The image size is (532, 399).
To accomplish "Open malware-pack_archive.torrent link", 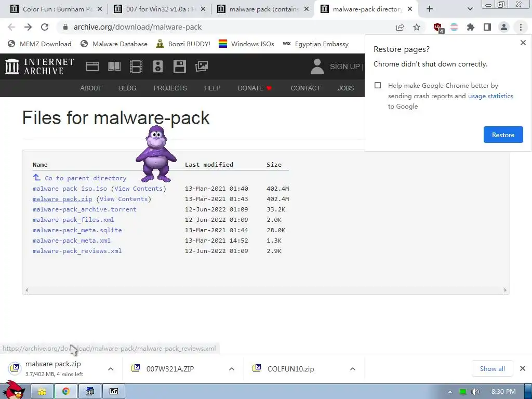I will click(85, 209).
